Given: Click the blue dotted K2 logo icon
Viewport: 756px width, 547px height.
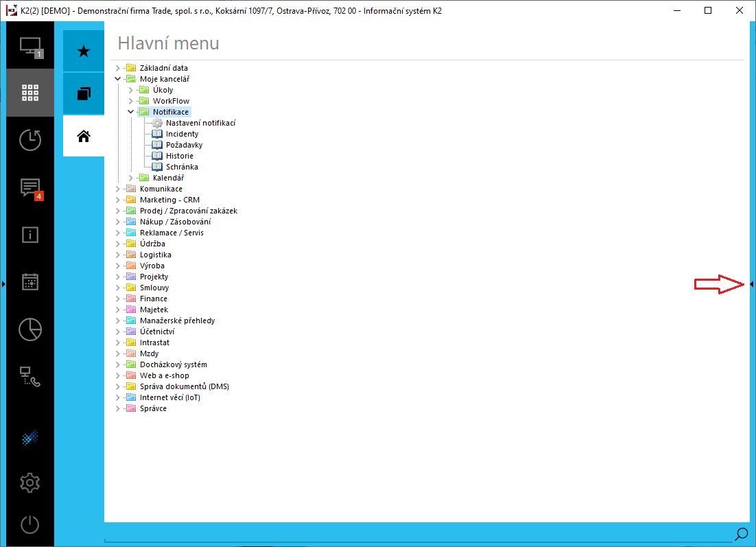Looking at the screenshot, I should pyautogui.click(x=30, y=438).
